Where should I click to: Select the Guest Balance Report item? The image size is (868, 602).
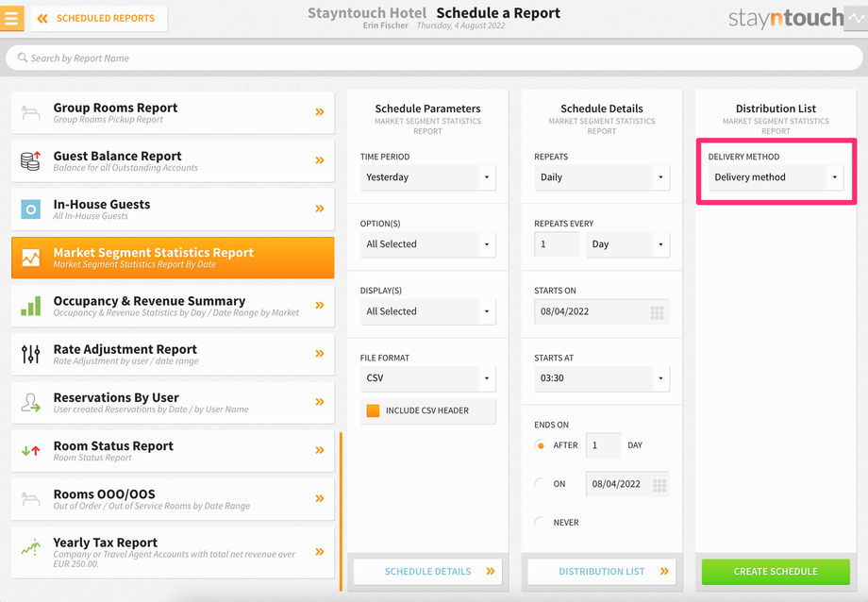[x=173, y=160]
